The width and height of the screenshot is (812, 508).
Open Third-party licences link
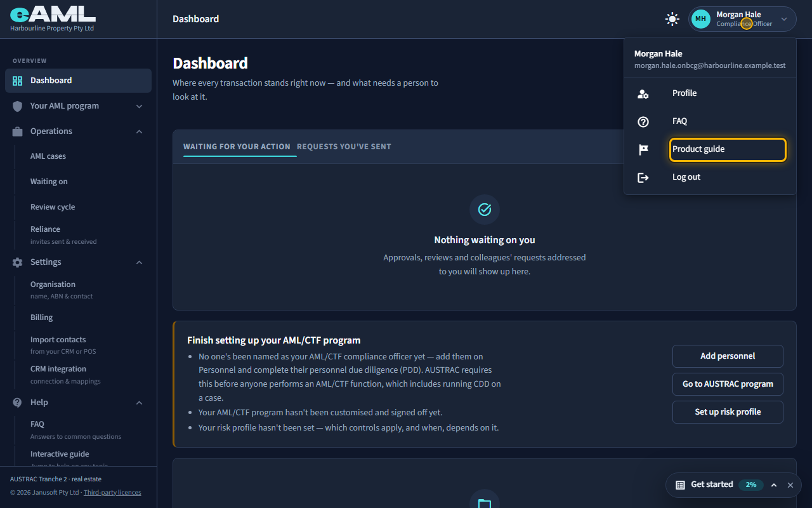pyautogui.click(x=112, y=493)
